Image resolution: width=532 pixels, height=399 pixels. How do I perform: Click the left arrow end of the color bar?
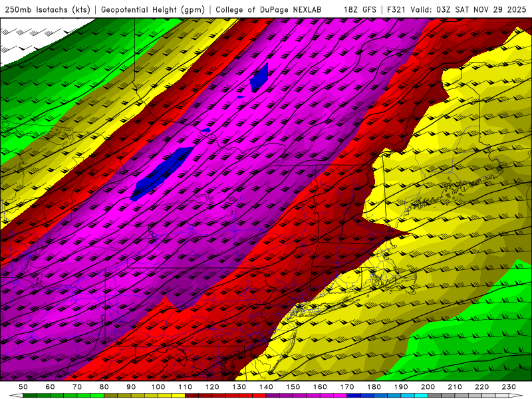click(x=16, y=396)
